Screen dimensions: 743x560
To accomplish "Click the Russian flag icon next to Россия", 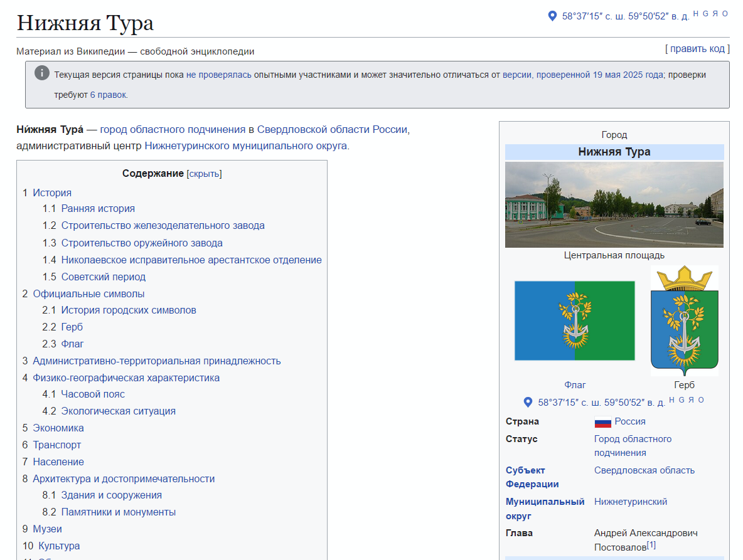I will click(x=602, y=422).
